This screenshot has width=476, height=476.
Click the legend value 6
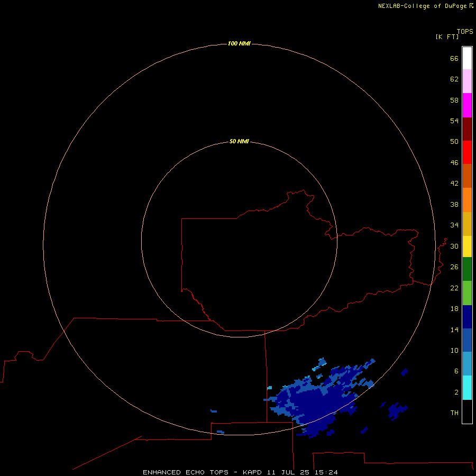(456, 371)
